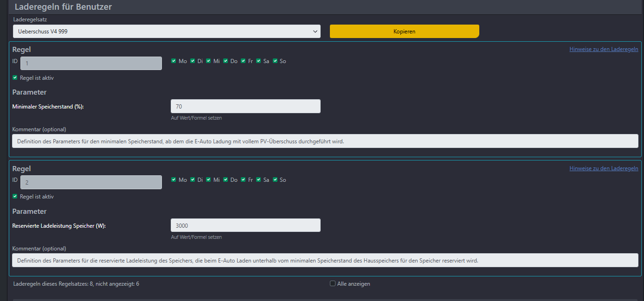The height and width of the screenshot is (301, 644).
Task: Toggle So checkbox in rule 1
Action: coord(275,61)
